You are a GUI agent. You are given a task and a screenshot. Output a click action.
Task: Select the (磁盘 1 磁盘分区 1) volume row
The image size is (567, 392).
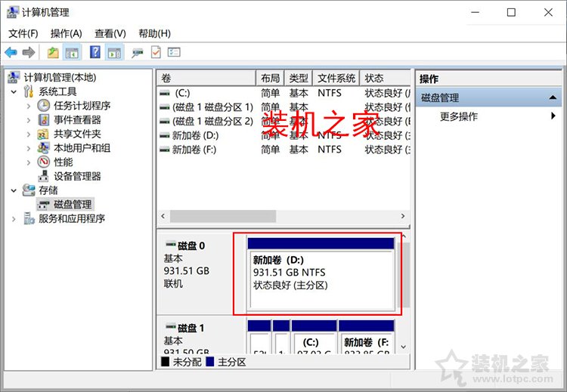point(283,107)
